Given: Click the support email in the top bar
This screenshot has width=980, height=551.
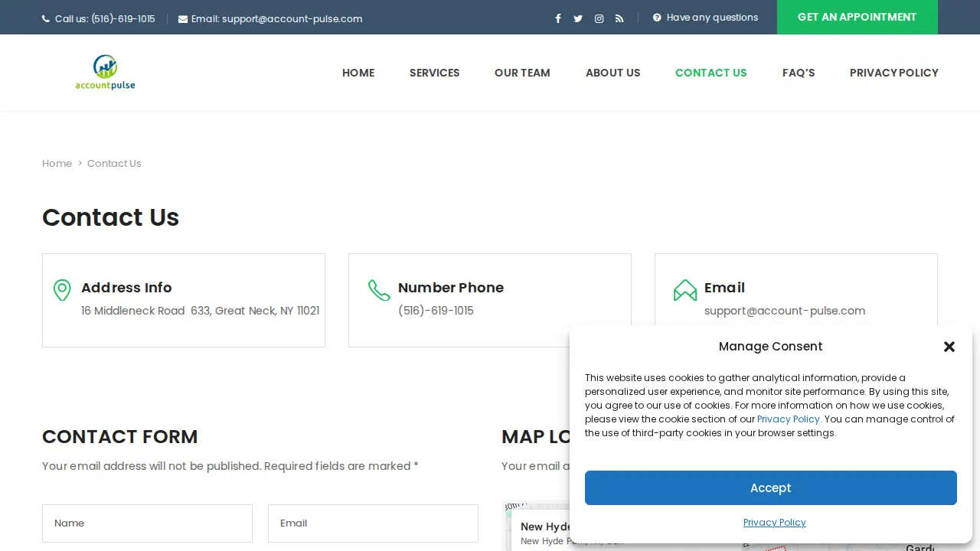Looking at the screenshot, I should [x=292, y=18].
